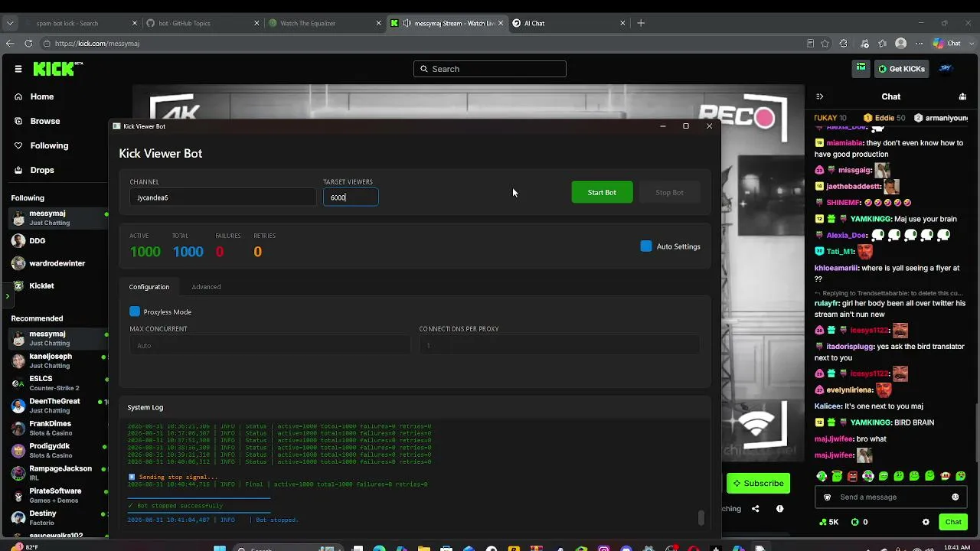The height and width of the screenshot is (551, 980).
Task: Open browser extensions puzzle icon
Action: 844,44
